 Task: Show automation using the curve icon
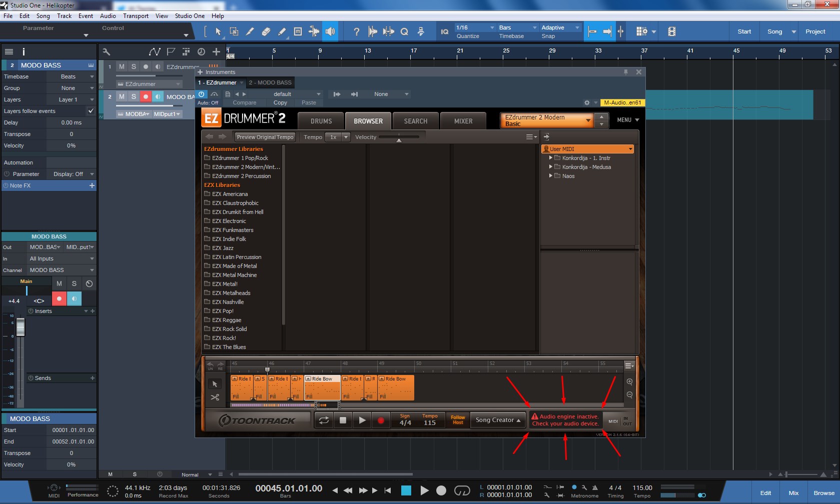point(155,51)
